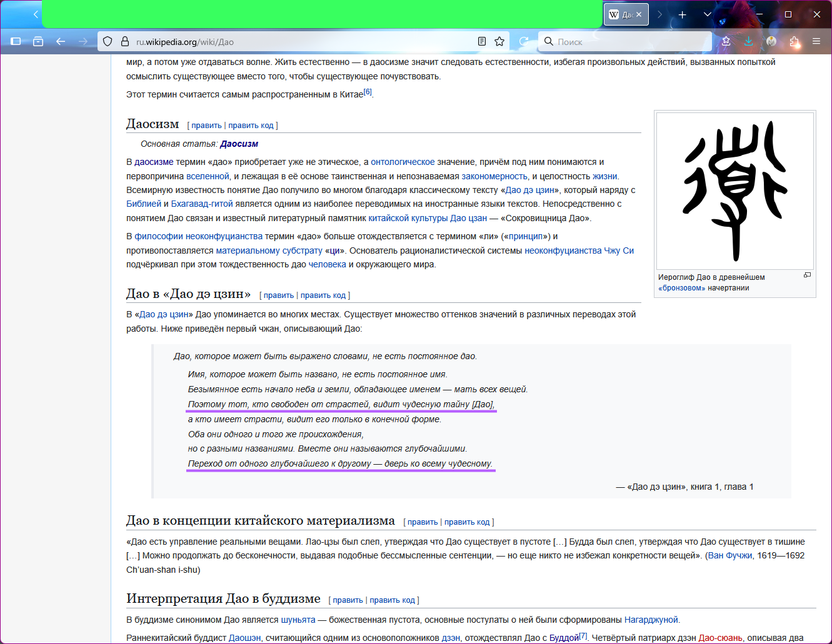Switch to the Дао Wikipedia tab

pos(621,14)
